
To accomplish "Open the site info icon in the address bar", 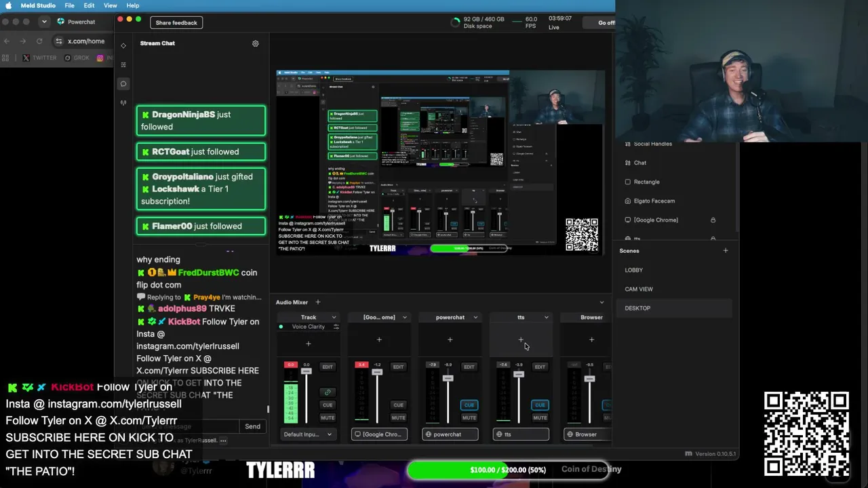I will coord(59,41).
